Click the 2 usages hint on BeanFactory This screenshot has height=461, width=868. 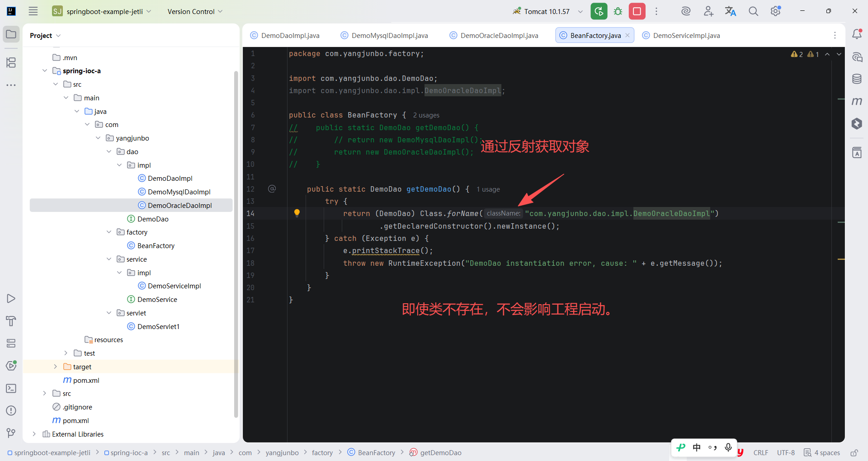(x=426, y=115)
